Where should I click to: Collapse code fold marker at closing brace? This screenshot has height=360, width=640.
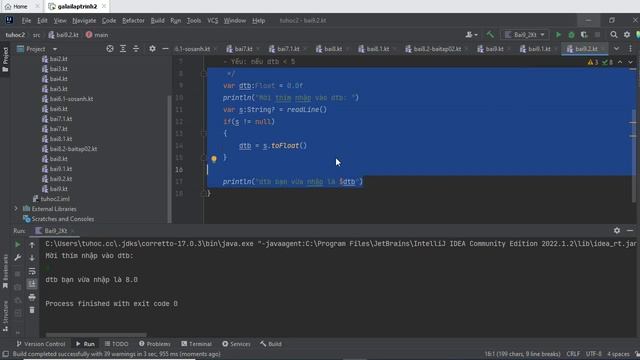[204, 193]
